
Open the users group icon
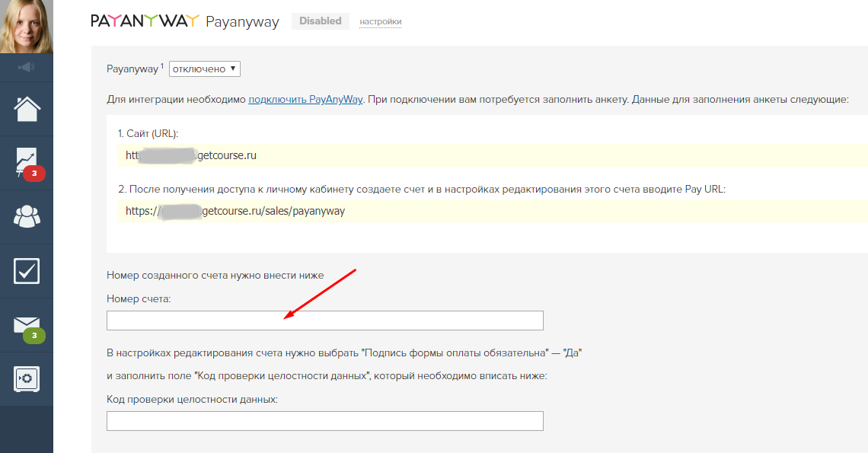[27, 216]
